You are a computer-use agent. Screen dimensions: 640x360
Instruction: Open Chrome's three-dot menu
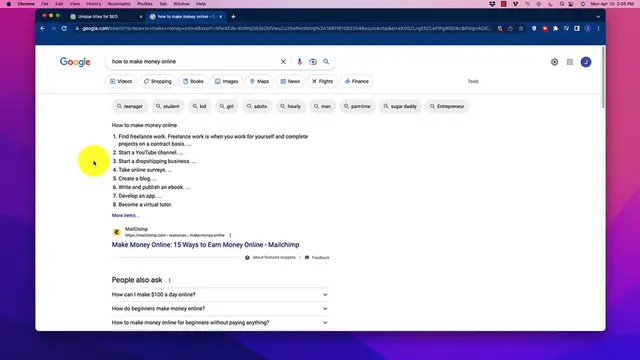click(x=598, y=29)
